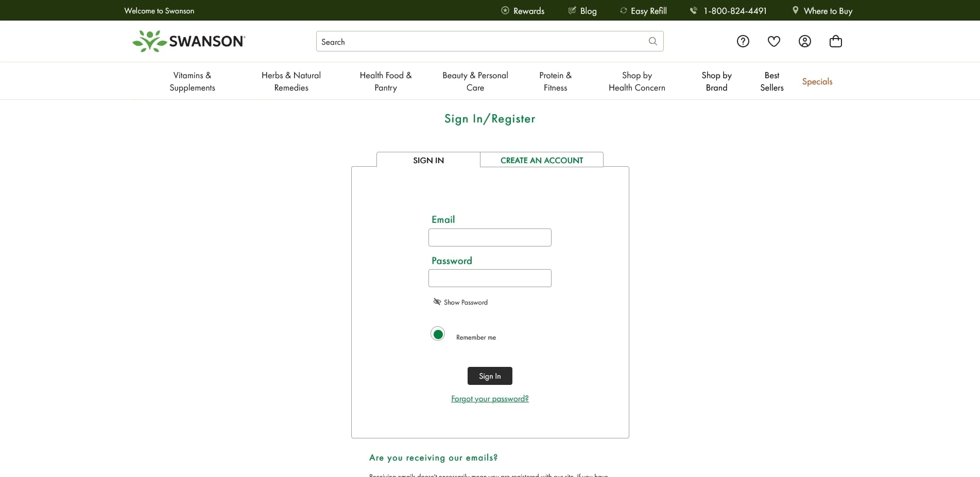Toggle Show Password visibility
The width and height of the screenshot is (980, 477).
[x=460, y=302]
